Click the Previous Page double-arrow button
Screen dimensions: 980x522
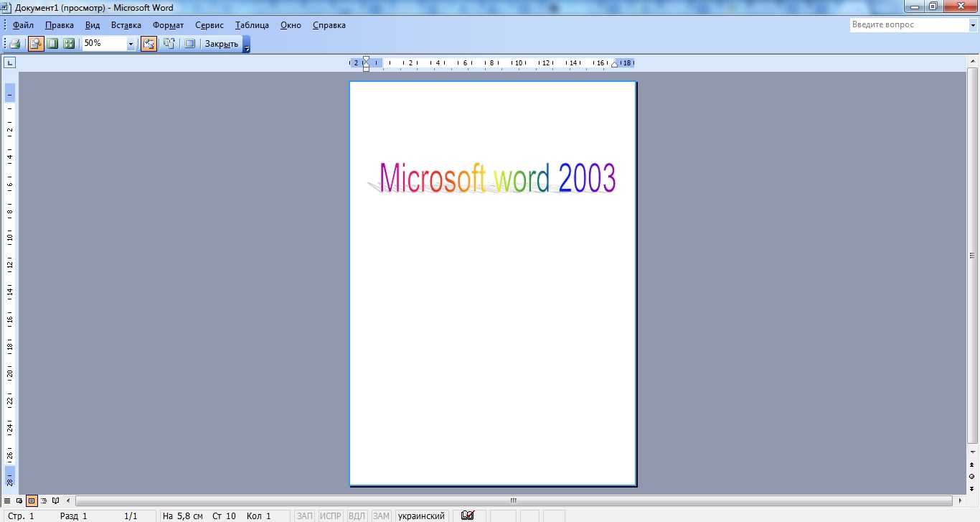click(973, 465)
